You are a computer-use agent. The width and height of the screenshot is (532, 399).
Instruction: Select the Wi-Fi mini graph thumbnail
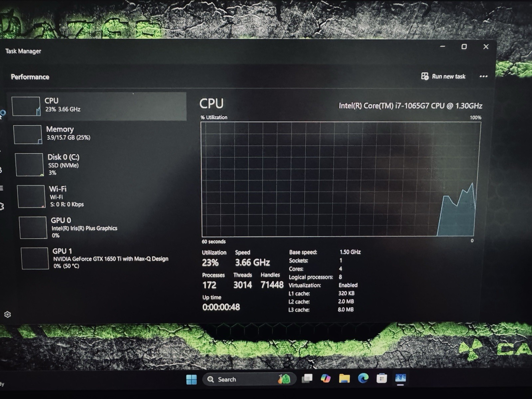[31, 197]
